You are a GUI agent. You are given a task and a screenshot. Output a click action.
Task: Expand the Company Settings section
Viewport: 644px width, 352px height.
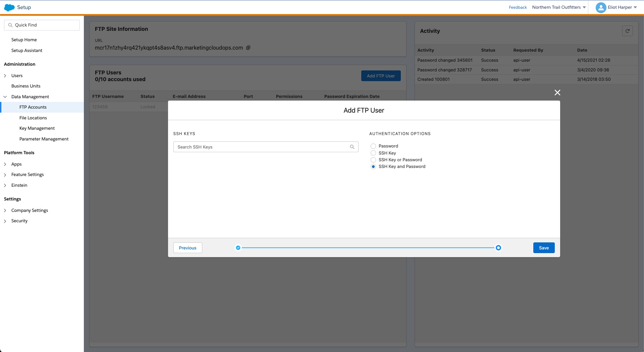(x=5, y=211)
